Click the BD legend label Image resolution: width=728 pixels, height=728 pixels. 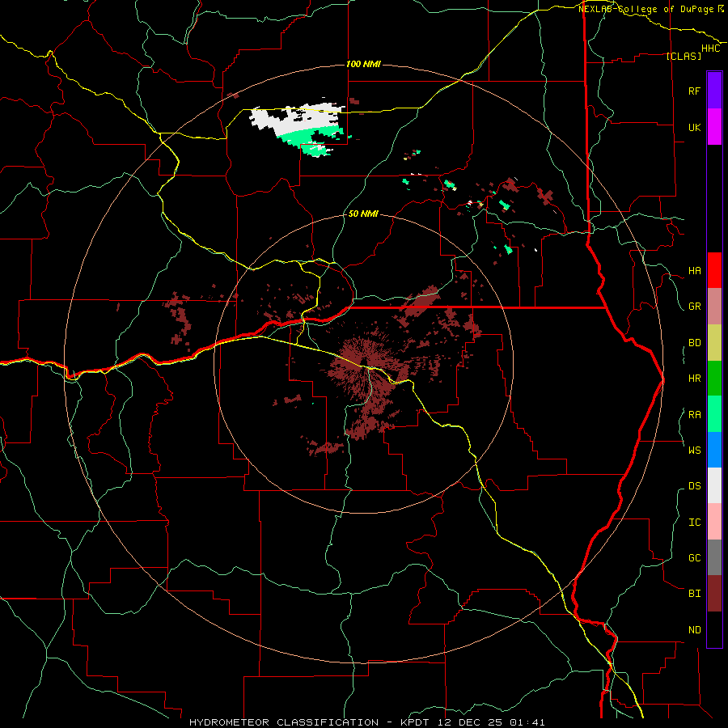click(x=694, y=343)
